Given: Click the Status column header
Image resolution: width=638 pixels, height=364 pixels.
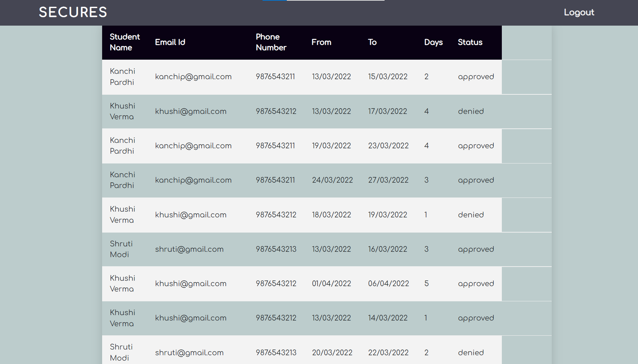Looking at the screenshot, I should (470, 42).
